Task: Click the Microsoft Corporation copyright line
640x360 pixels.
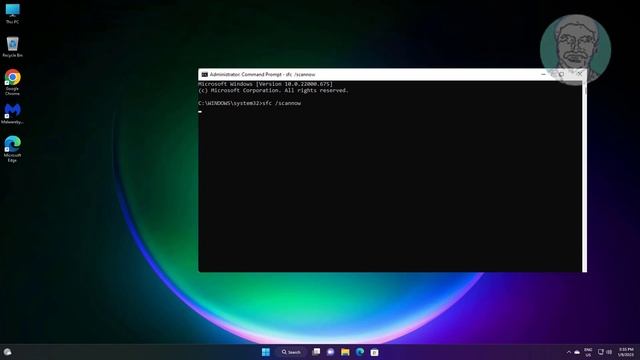Action: point(273,91)
